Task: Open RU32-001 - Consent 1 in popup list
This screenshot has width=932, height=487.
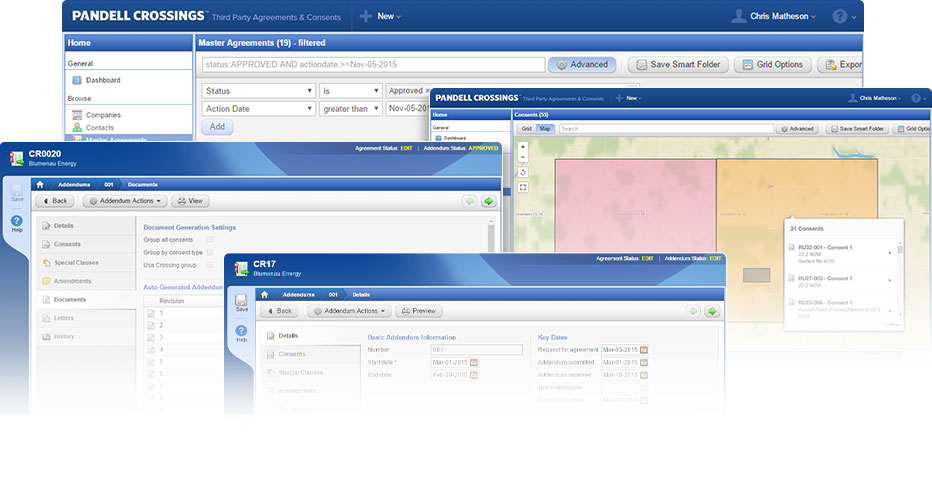Action: point(824,247)
